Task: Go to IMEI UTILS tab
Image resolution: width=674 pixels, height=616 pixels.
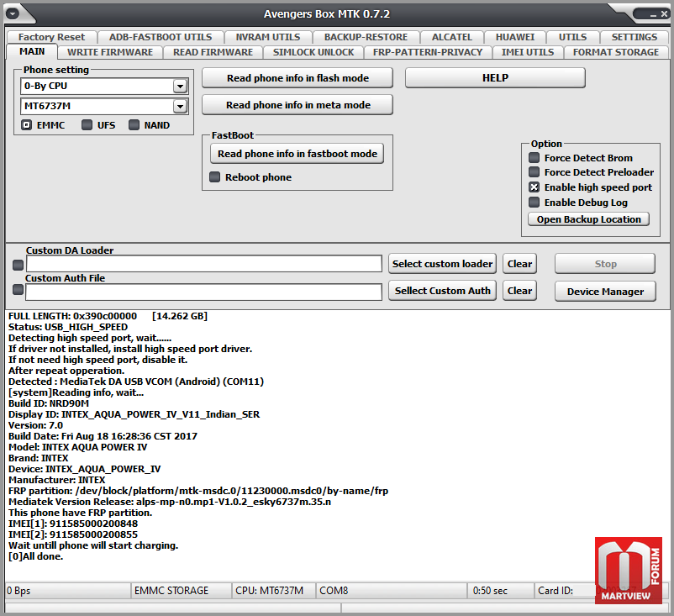Action: 528,52
